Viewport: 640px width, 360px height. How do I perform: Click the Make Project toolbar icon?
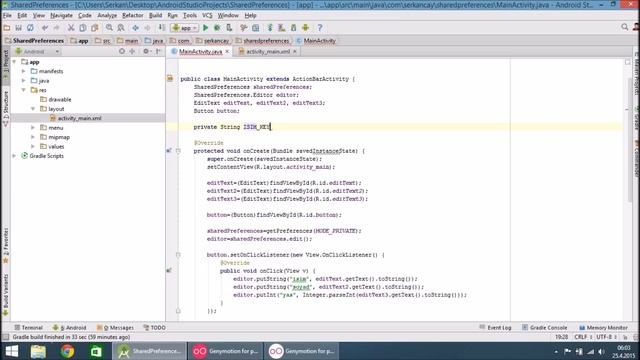click(162, 28)
